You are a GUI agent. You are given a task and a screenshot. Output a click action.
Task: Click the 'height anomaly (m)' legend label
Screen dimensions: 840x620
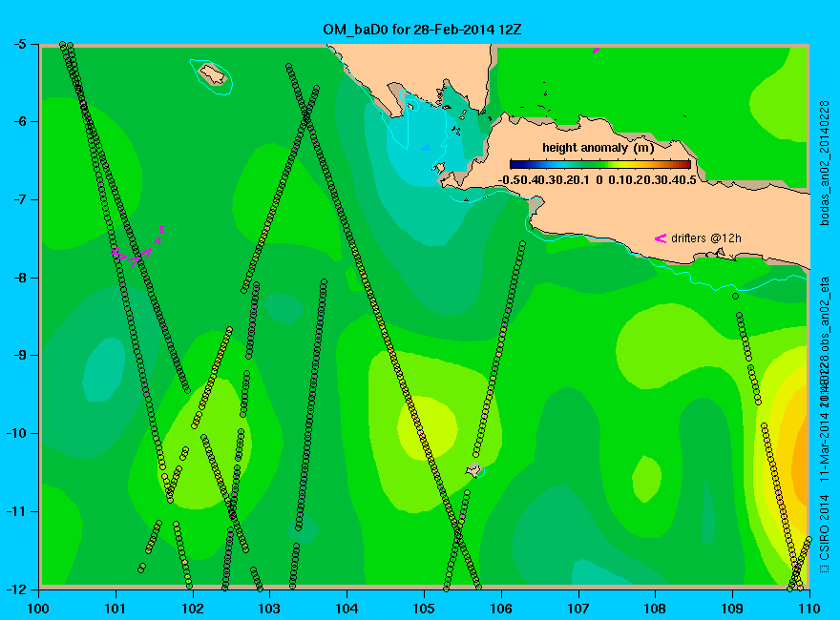[598, 148]
